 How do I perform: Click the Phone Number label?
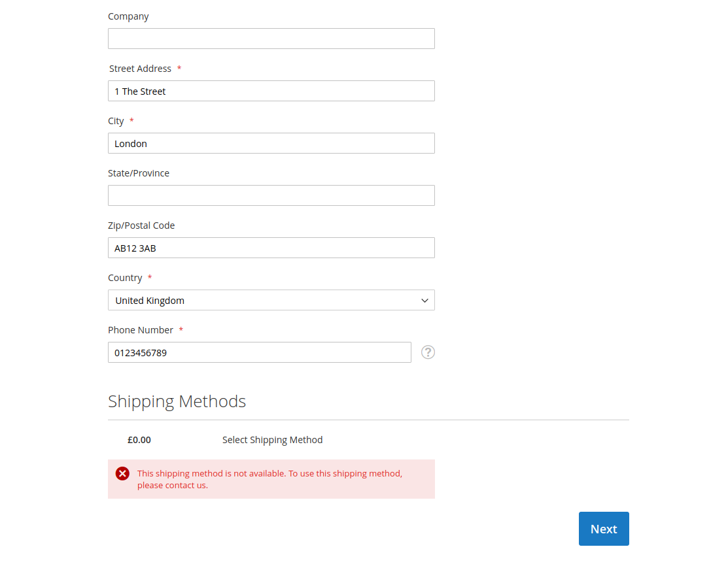(x=140, y=330)
